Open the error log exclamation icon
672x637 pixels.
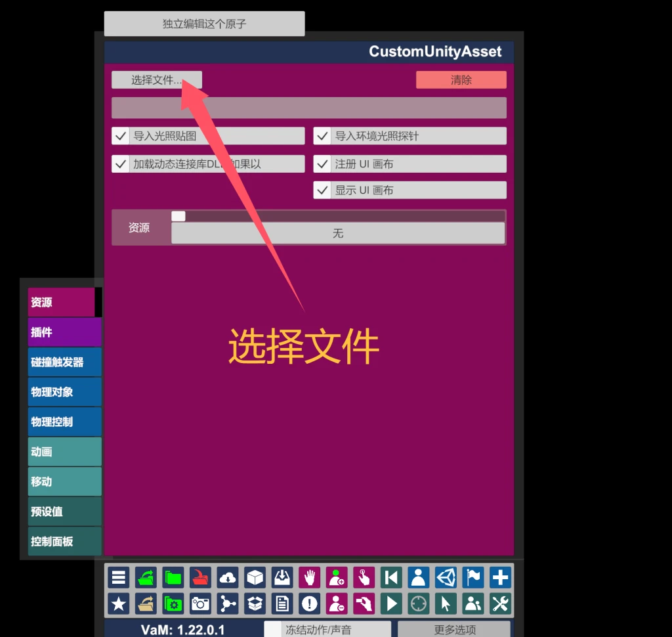click(308, 604)
